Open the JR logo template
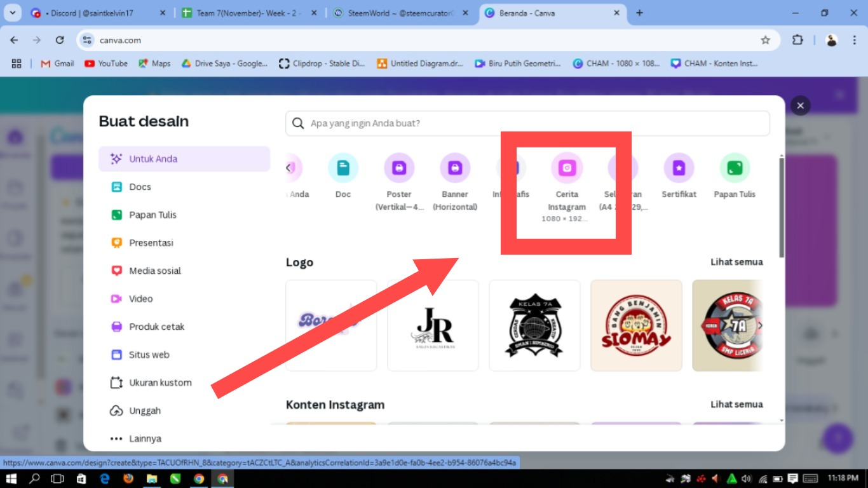 point(433,325)
